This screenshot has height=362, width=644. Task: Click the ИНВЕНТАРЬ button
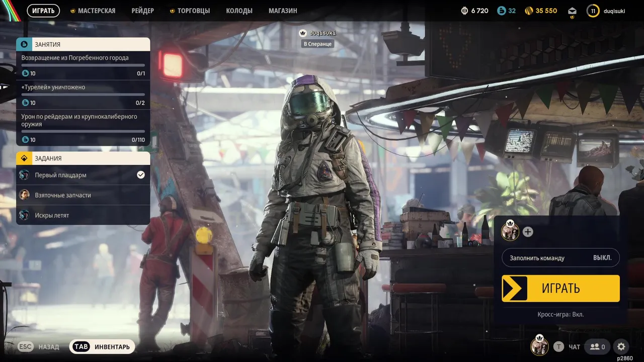pos(102,346)
